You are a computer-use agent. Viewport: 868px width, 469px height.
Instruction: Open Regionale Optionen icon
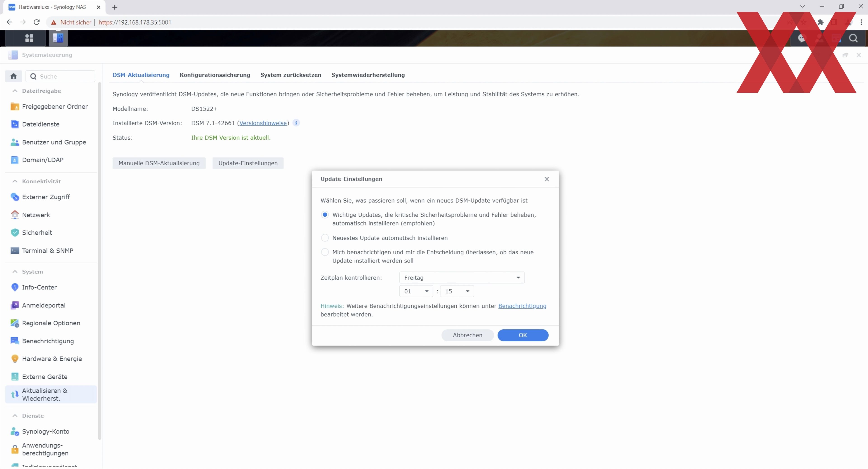point(14,323)
